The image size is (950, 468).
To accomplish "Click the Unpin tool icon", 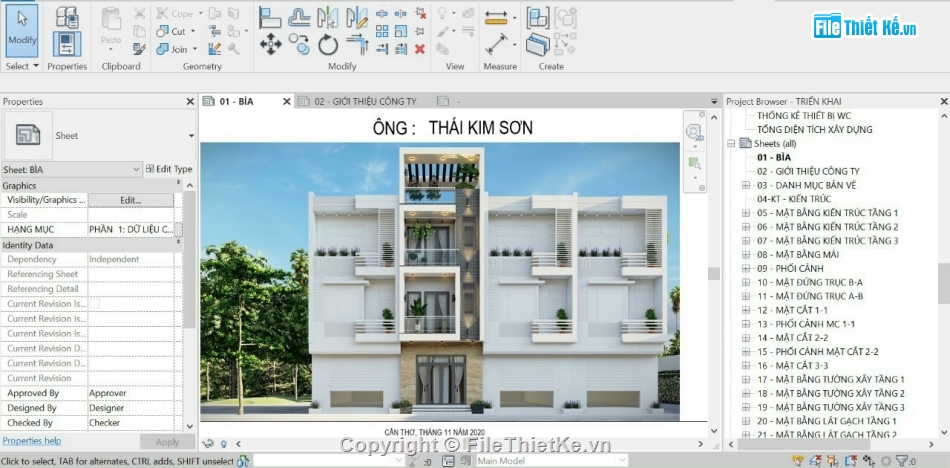I will pyautogui.click(x=420, y=13).
